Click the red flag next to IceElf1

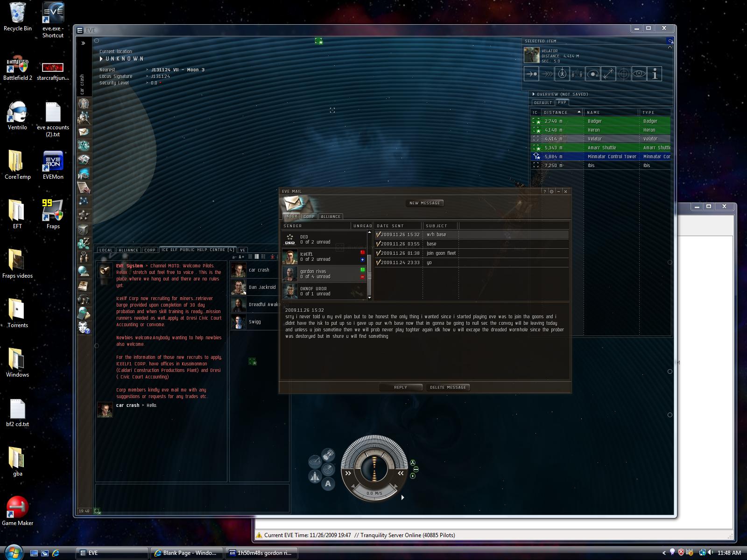(362, 252)
